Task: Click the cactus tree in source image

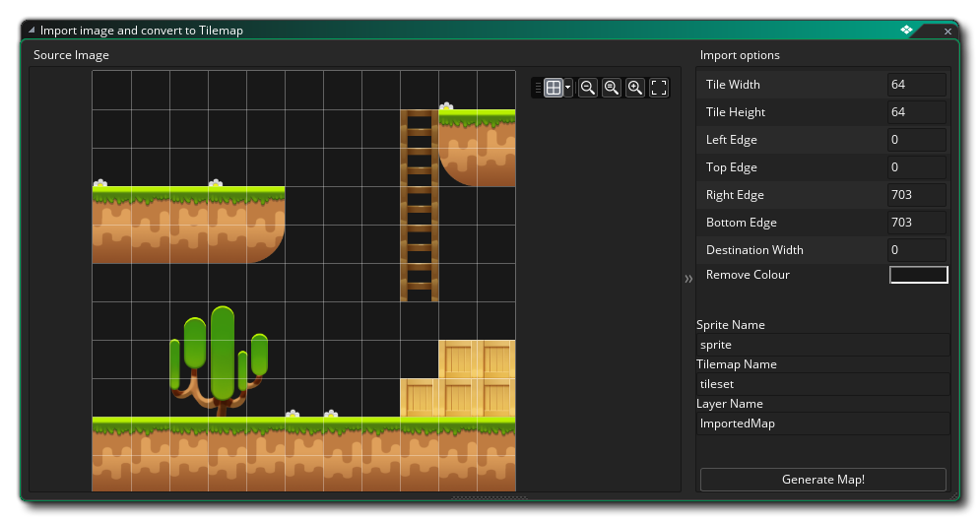Action: (219, 361)
